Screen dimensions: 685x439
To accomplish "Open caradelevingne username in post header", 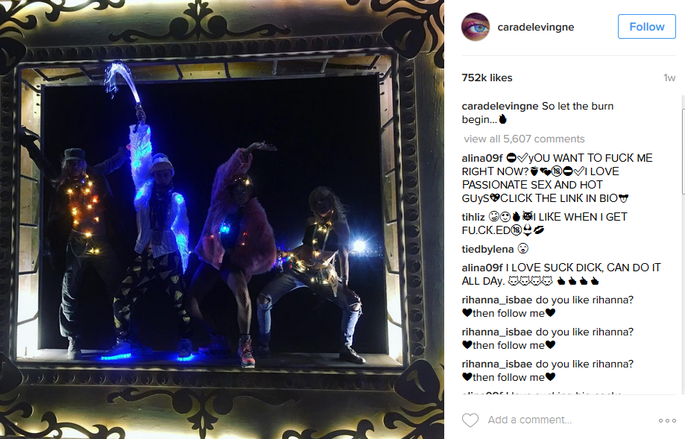I will (x=536, y=27).
